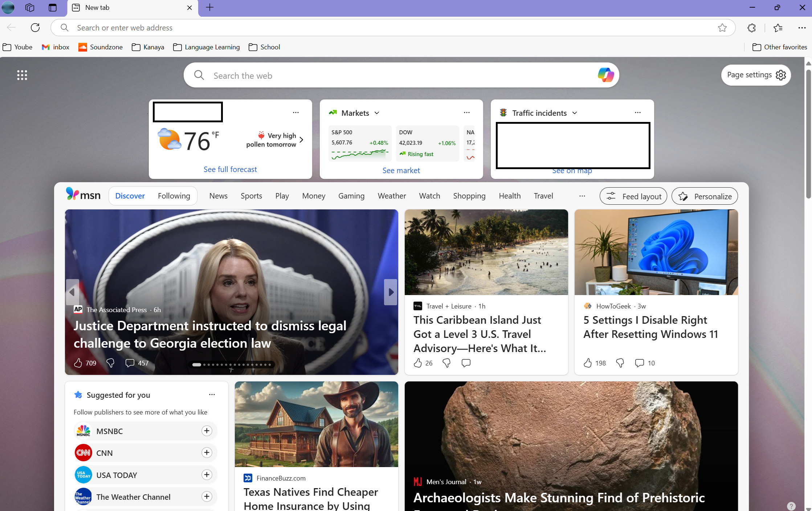The width and height of the screenshot is (812, 511).
Task: Click the Feed layout icon
Action: click(x=611, y=196)
